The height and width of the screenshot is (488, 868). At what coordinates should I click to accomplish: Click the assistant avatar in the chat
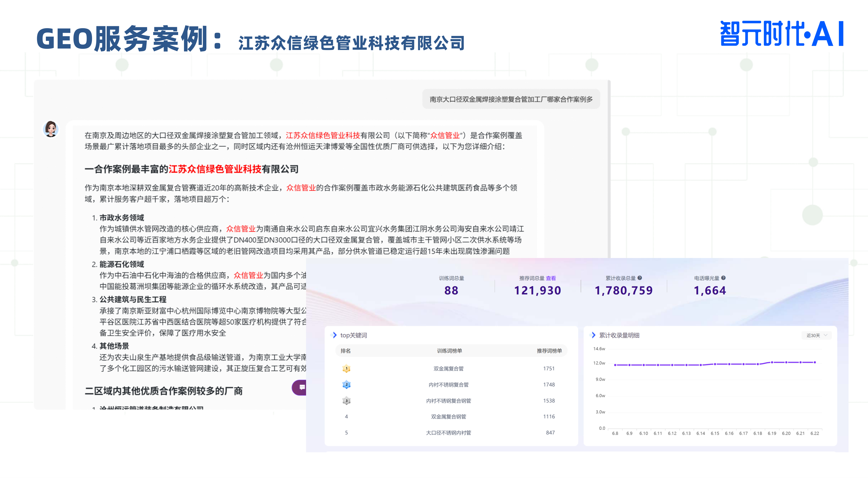click(x=51, y=129)
